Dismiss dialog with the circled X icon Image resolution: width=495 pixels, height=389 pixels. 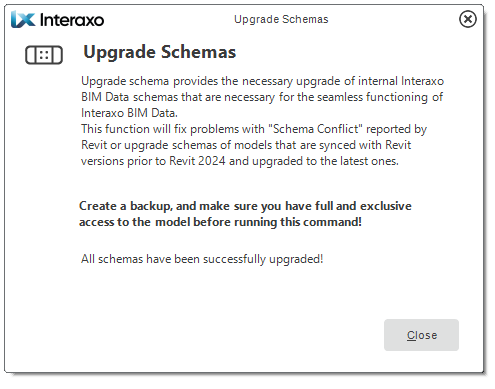tap(468, 19)
